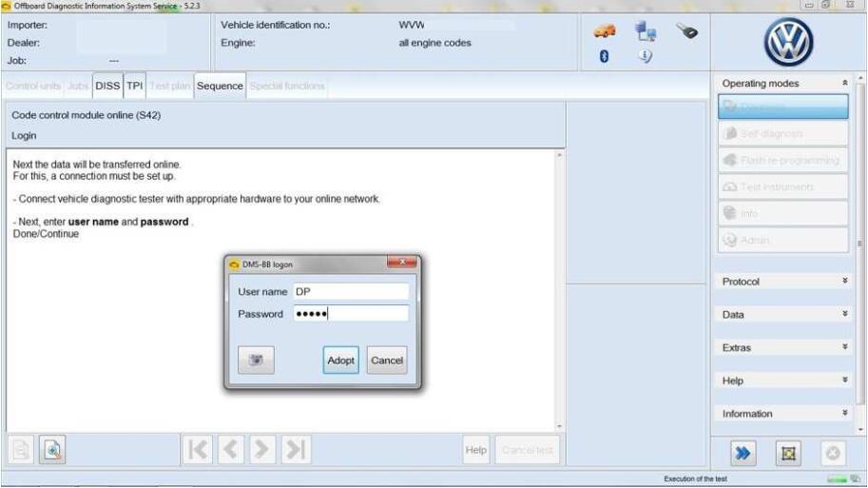Jump to last step navigation arrow
Viewport: 868px width, 488px height.
pyautogui.click(x=296, y=450)
